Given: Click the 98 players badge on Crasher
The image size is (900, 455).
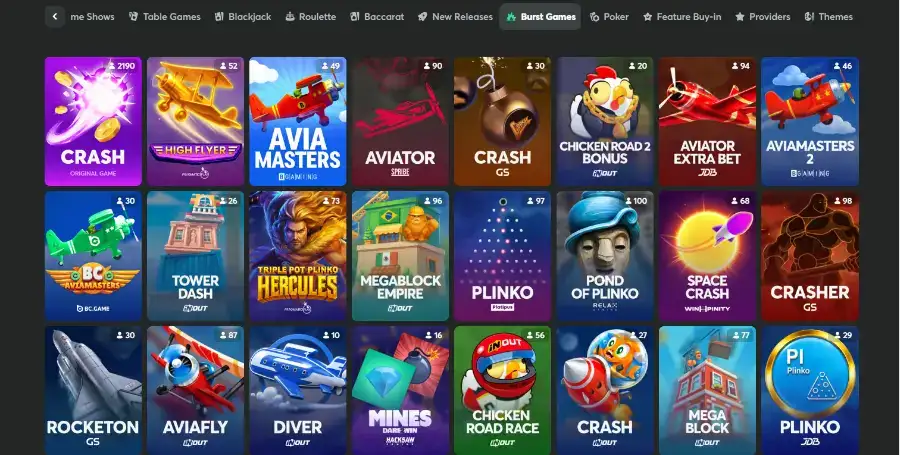Looking at the screenshot, I should coord(842,201).
